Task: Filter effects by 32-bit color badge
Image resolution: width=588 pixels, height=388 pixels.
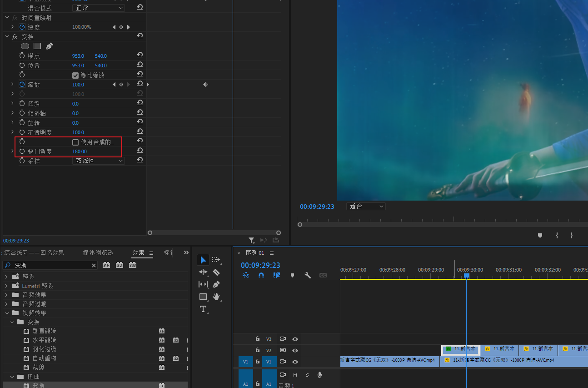Action: [x=120, y=265]
